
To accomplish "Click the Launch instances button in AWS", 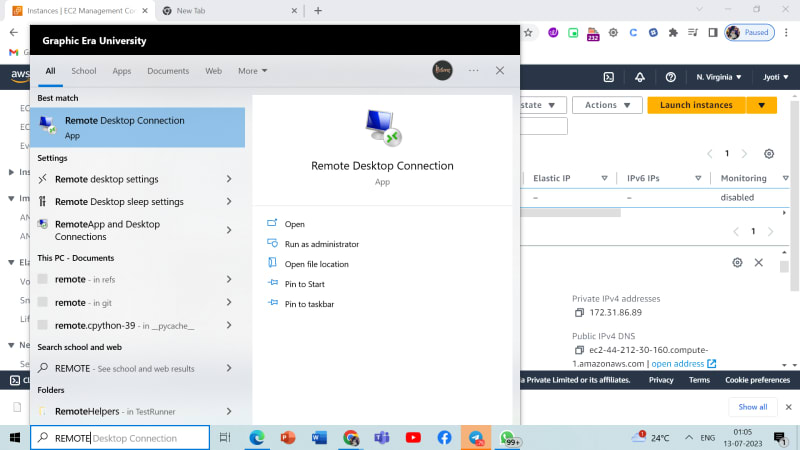I will tap(696, 105).
